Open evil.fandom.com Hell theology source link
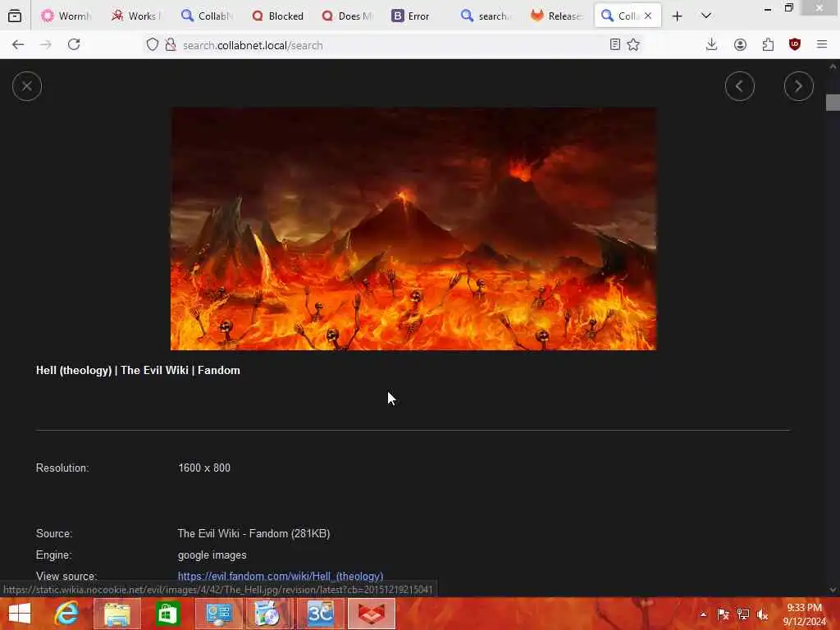 click(x=281, y=577)
